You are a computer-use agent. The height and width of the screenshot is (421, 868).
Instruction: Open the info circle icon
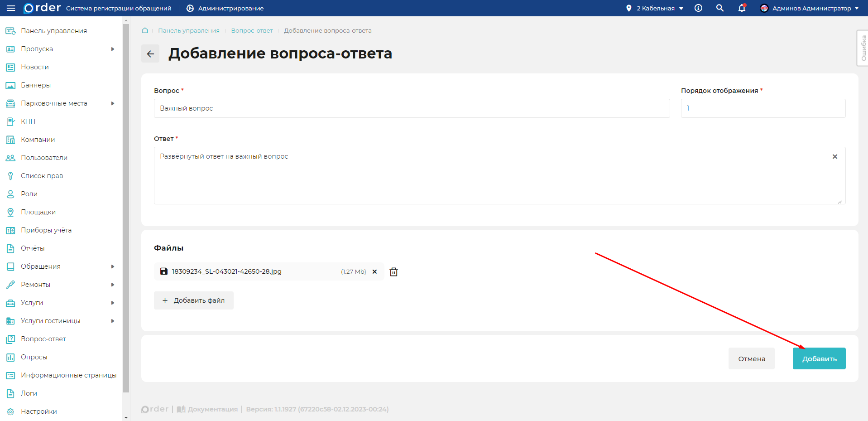click(x=698, y=8)
